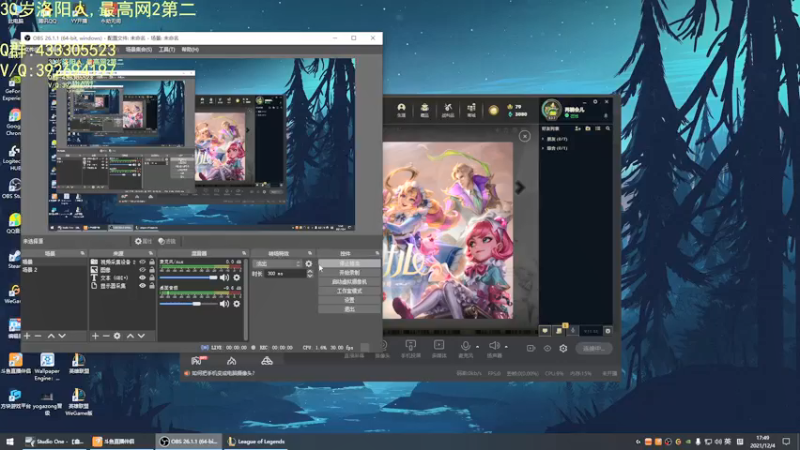Click the 属性 properties button above the docks
This screenshot has width=800, height=450.
pyautogui.click(x=143, y=241)
